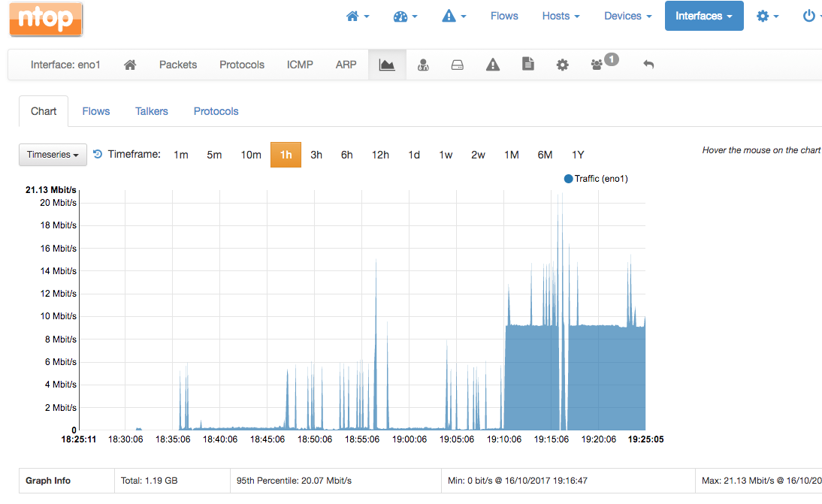Screen dimensions: 822x504
Task: Open the chart statistics icon in interface toolbar
Action: pos(387,64)
